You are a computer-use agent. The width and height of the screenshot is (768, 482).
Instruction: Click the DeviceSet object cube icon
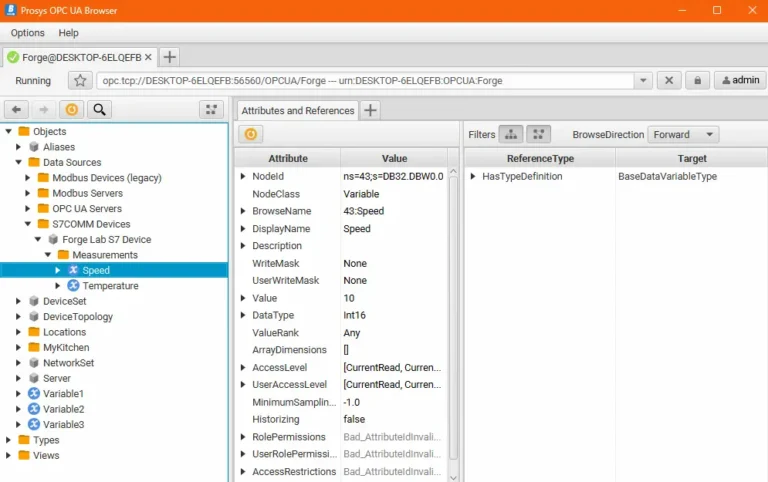34,301
